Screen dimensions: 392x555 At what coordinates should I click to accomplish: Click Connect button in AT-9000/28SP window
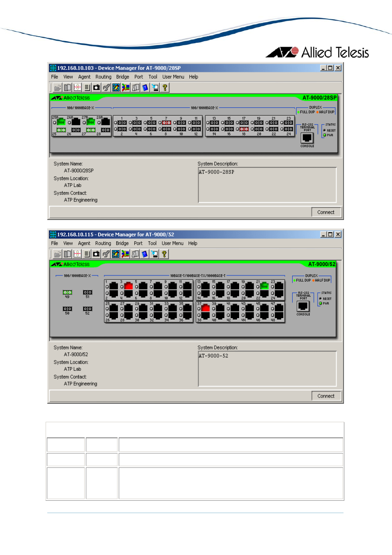(326, 213)
